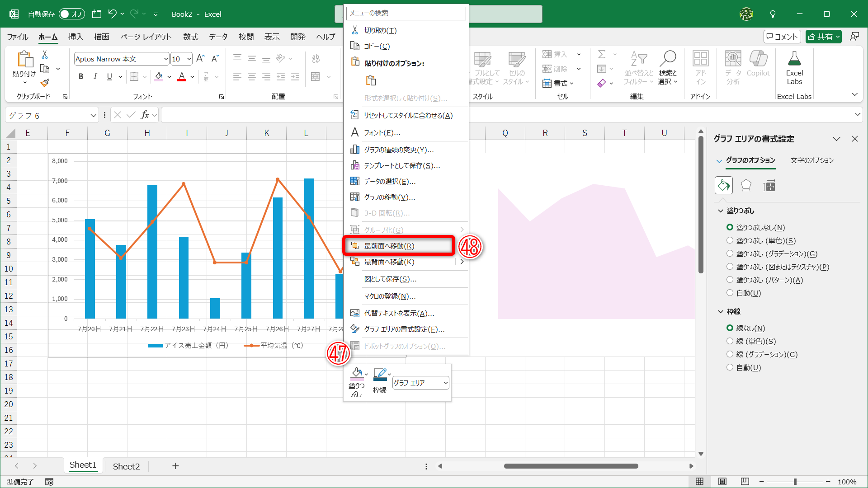Open the Text Options tab link
Viewport: 868px width, 488px height.
[811, 160]
